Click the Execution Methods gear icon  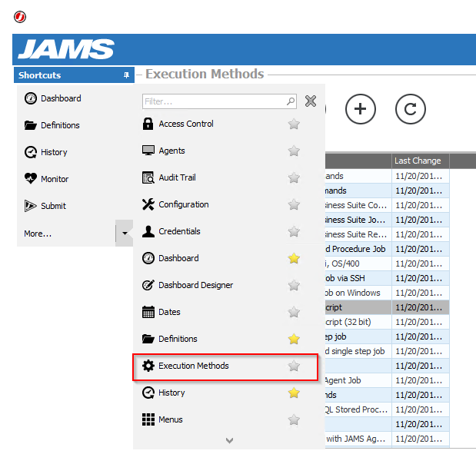148,366
